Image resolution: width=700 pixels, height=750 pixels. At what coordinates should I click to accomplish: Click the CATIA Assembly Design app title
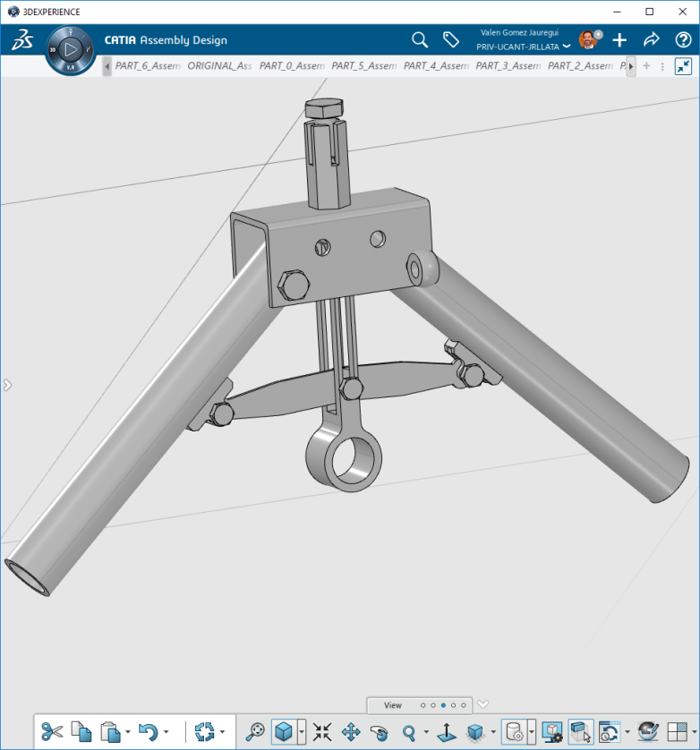tap(166, 40)
